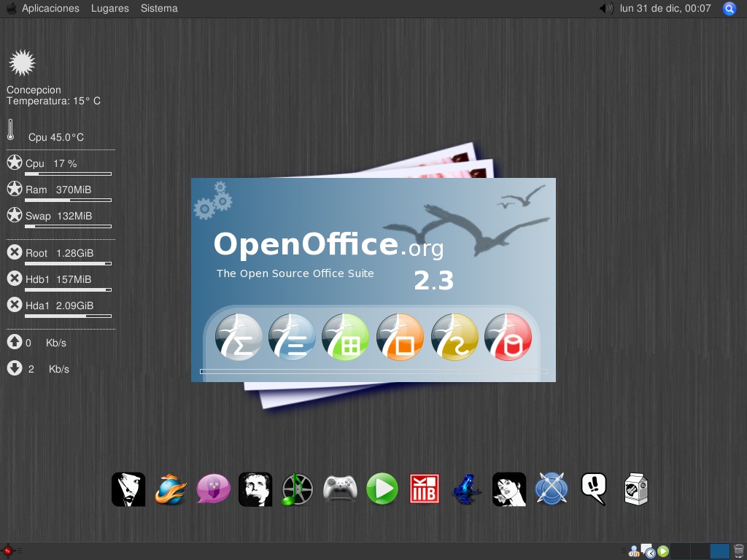Click the yellow OpenOffice Draw icon
Viewport: 747px width, 560px height.
click(x=454, y=337)
